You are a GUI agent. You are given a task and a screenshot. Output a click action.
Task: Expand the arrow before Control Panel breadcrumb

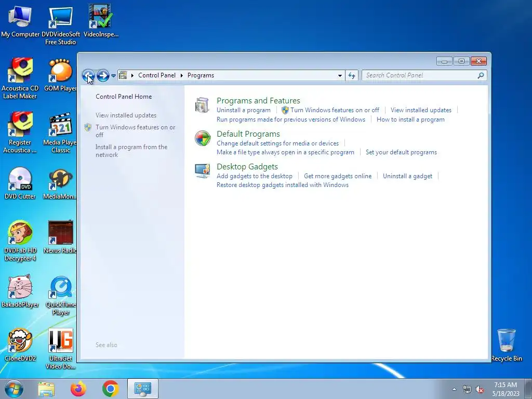click(x=132, y=75)
